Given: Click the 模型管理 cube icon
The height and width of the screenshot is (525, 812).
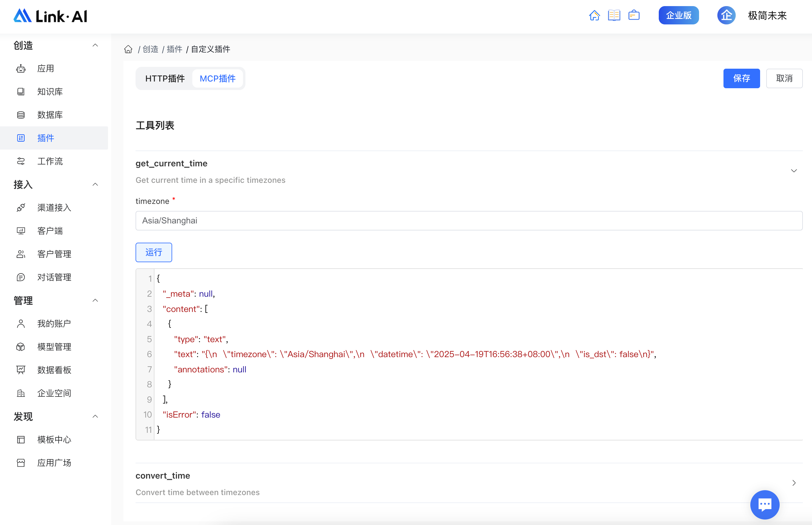Looking at the screenshot, I should coord(21,347).
